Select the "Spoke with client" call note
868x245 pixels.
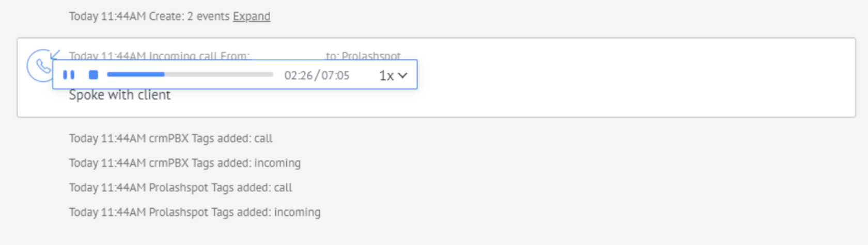pos(120,95)
